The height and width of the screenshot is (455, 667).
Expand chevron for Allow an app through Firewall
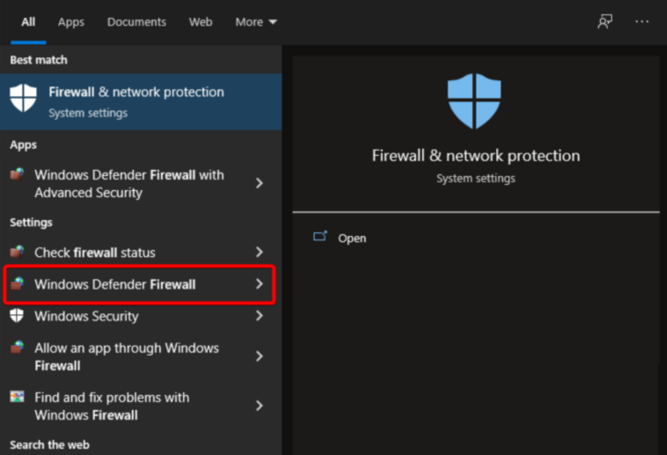coord(259,356)
